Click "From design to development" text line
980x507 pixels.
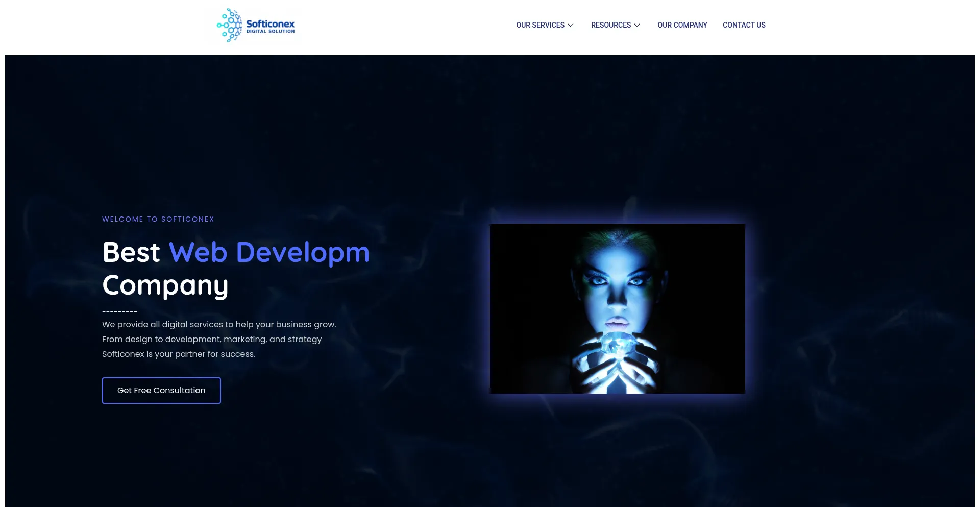[212, 339]
